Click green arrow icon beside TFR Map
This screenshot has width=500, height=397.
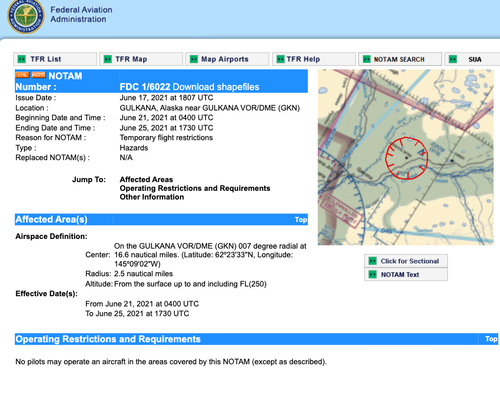point(108,59)
